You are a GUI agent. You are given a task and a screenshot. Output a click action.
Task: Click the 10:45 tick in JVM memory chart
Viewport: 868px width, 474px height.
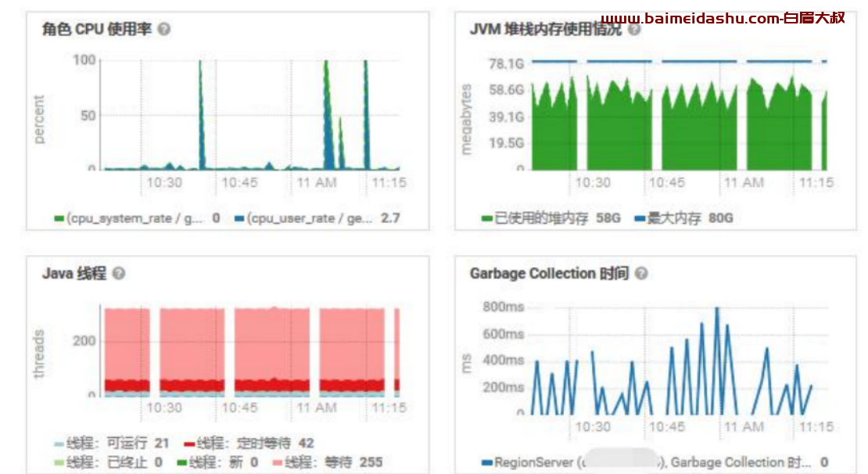click(x=667, y=183)
